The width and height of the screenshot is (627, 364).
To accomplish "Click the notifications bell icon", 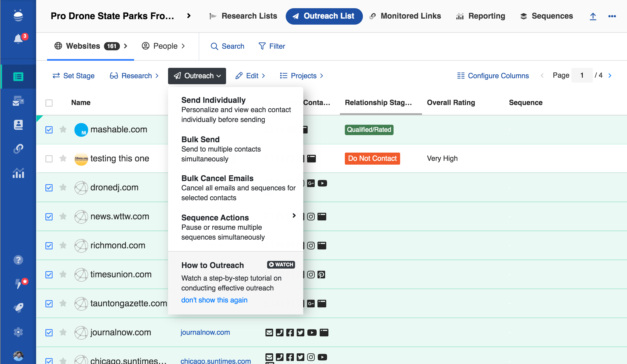I will coord(18,39).
